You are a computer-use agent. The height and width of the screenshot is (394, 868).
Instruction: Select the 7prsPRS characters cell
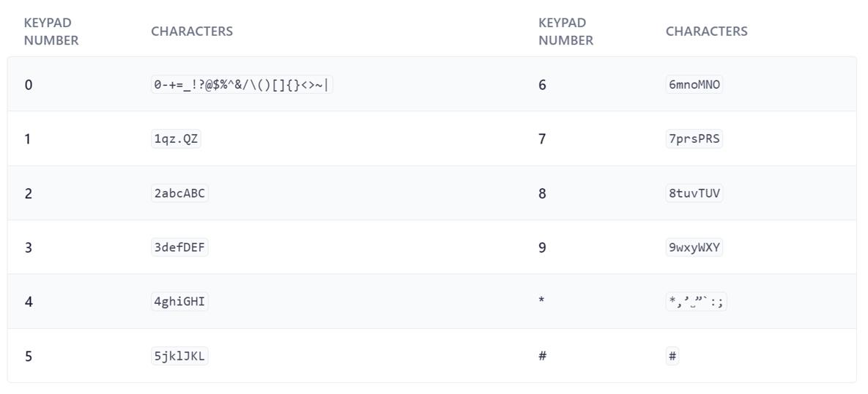[694, 139]
